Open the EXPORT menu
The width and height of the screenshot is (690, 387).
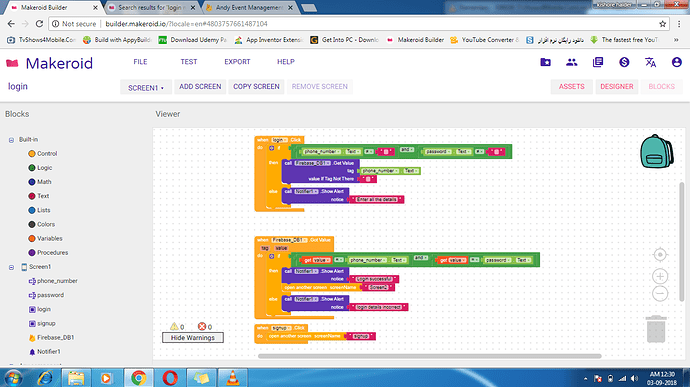pyautogui.click(x=237, y=62)
